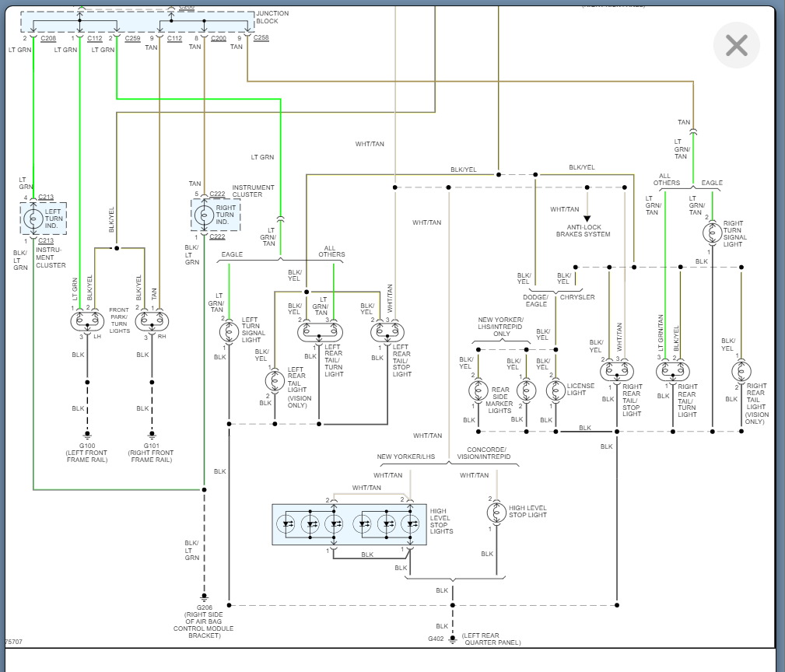Select the Right Rear Tail/Stop Light symbol
This screenshot has width=785, height=672.
tap(617, 372)
